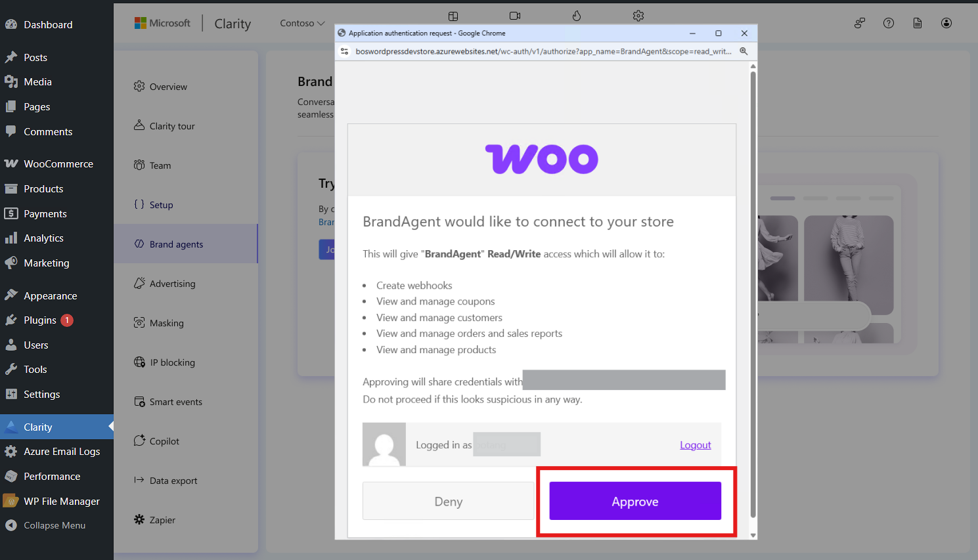Click the user avatar in popup
This screenshot has width=978, height=560.
pyautogui.click(x=384, y=444)
